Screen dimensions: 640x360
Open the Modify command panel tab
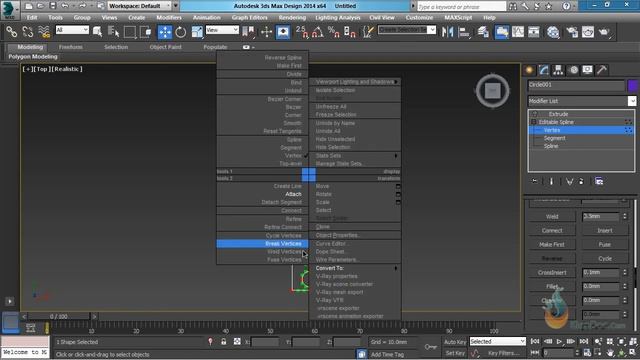coord(544,70)
